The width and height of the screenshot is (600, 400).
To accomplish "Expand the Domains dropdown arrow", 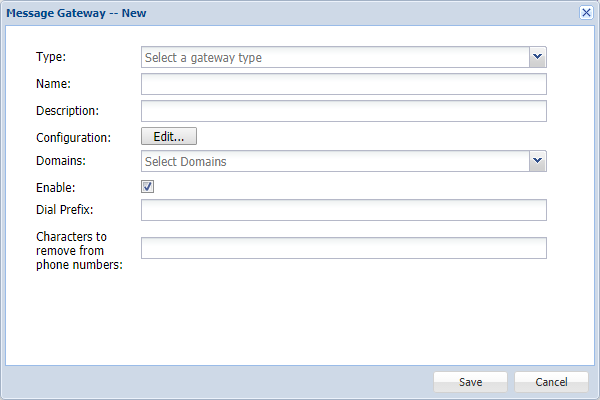I will (x=537, y=161).
